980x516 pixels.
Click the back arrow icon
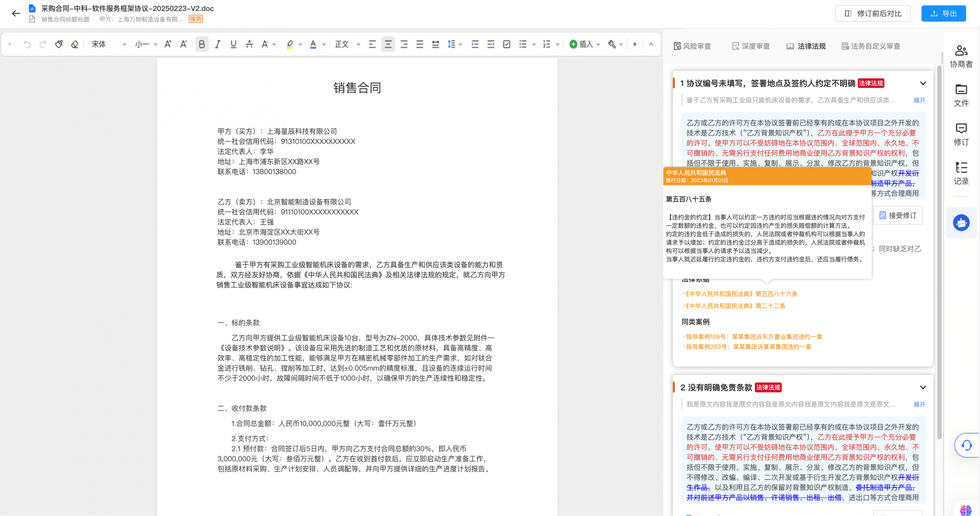point(16,14)
